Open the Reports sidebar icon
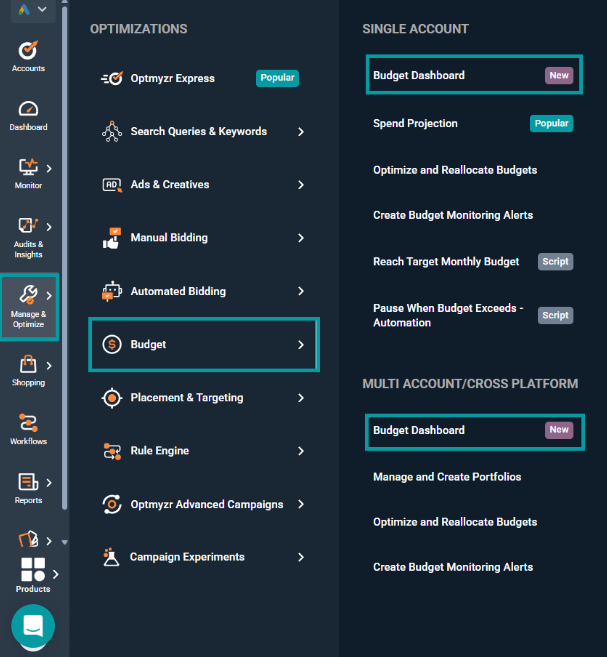The width and height of the screenshot is (607, 657). [x=28, y=484]
